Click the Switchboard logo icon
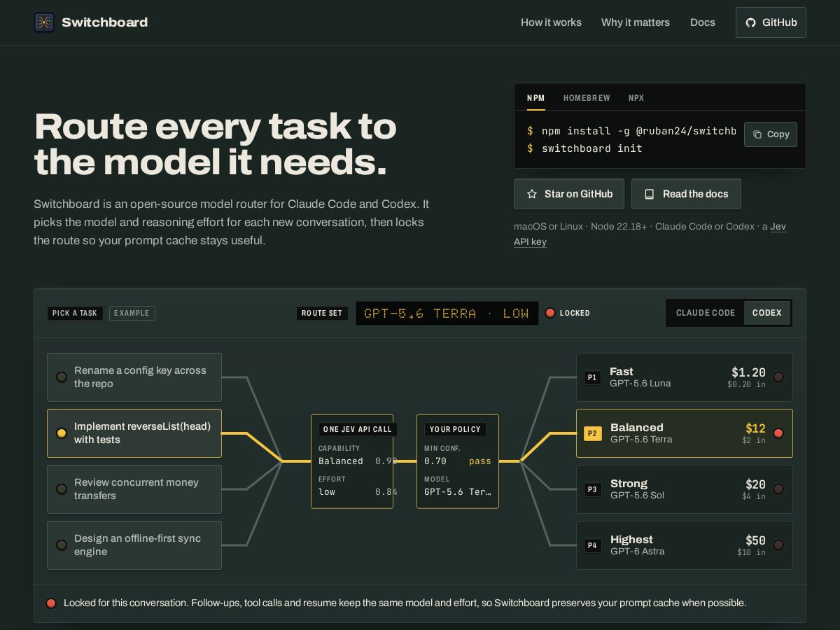 coord(44,22)
